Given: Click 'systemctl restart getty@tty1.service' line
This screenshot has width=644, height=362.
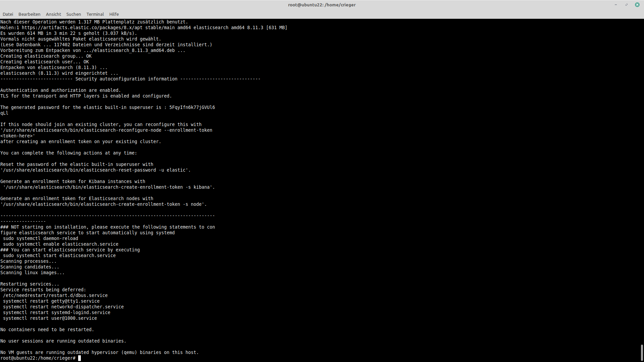Looking at the screenshot, I should coord(51,301).
